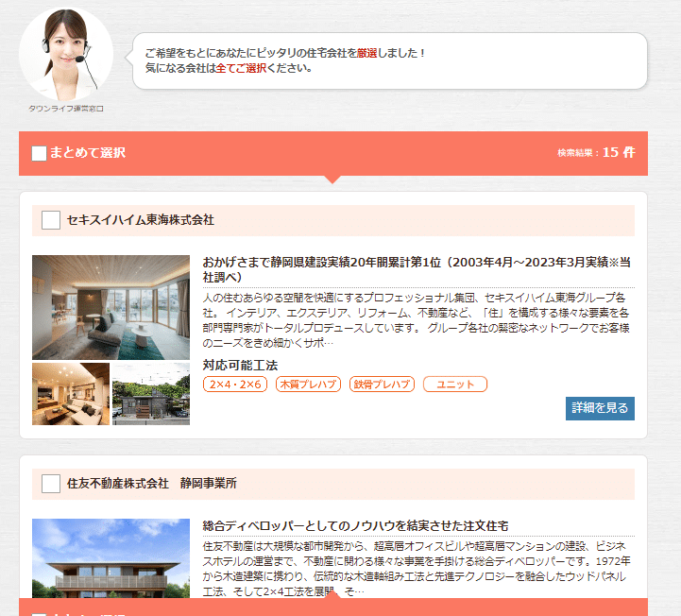Select the 住友不動産株式会社 静岡事業所 checkbox
The width and height of the screenshot is (681, 616).
tap(51, 484)
